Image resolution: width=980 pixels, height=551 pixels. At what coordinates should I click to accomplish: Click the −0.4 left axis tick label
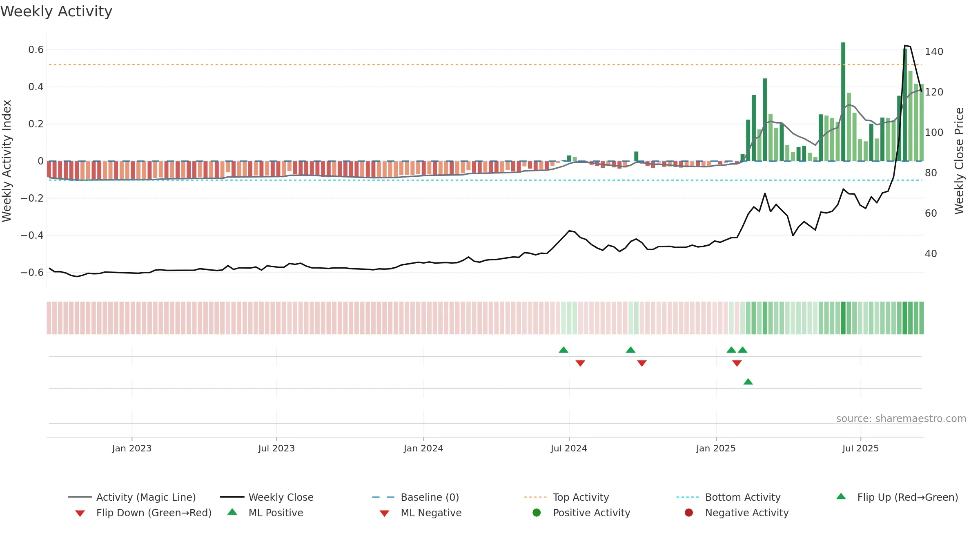tap(32, 236)
